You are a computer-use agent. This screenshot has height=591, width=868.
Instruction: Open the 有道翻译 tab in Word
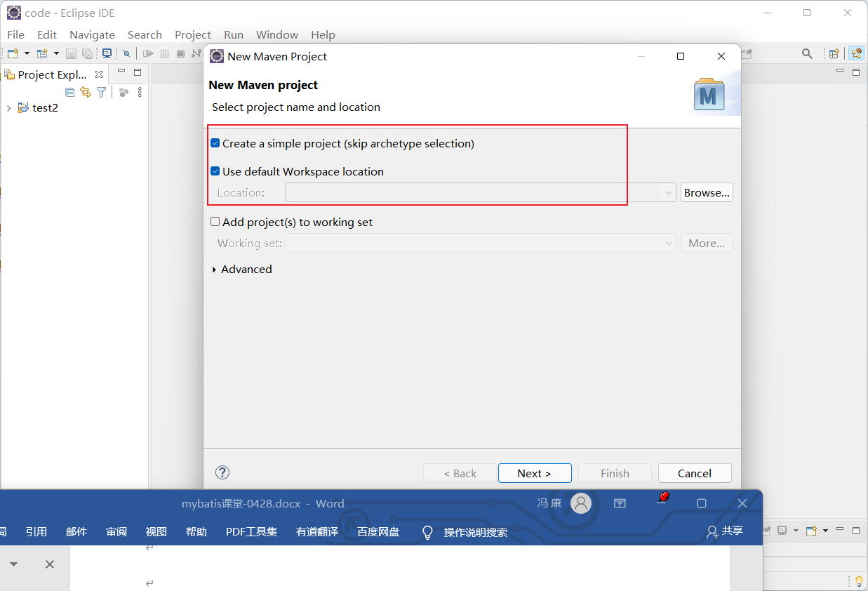coord(317,531)
